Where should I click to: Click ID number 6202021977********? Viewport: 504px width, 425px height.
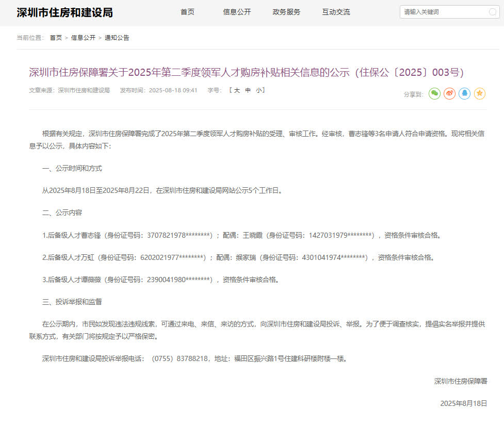click(x=172, y=257)
